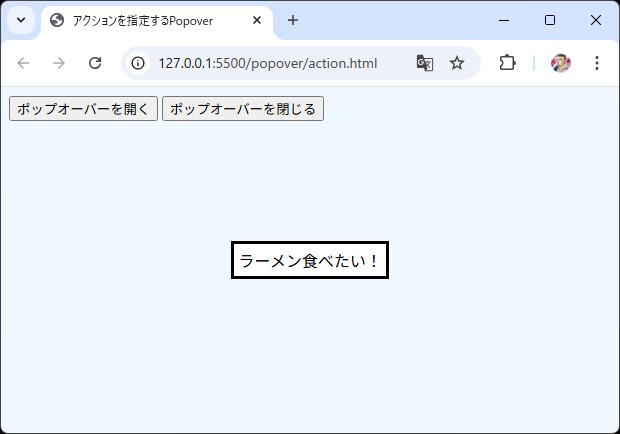
Task: Click the address bar URL text
Action: coord(267,63)
